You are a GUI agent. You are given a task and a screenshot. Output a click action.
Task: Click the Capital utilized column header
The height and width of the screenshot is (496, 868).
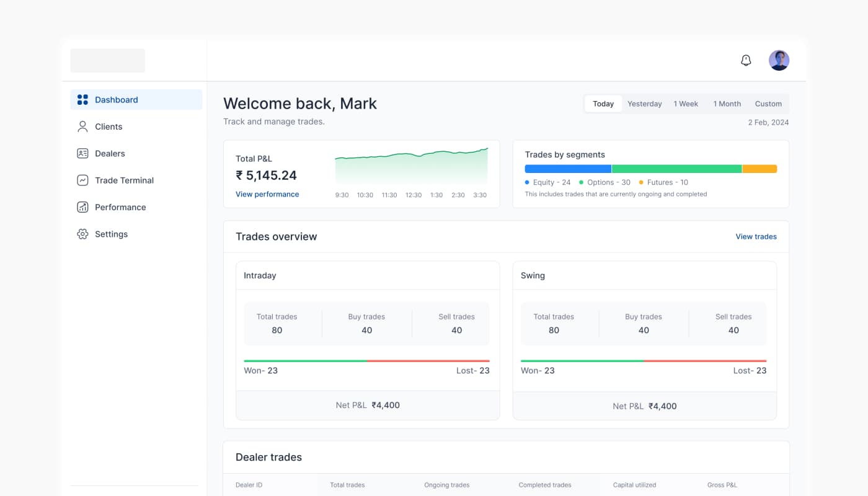[x=634, y=485]
